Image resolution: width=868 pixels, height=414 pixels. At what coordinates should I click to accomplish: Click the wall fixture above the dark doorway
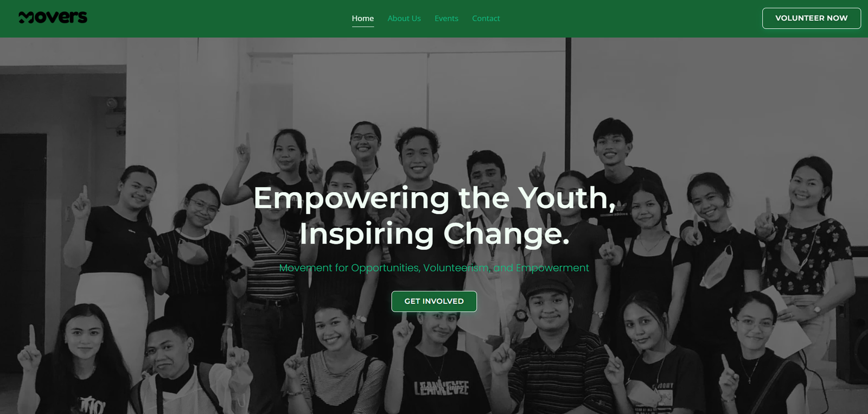click(x=115, y=117)
